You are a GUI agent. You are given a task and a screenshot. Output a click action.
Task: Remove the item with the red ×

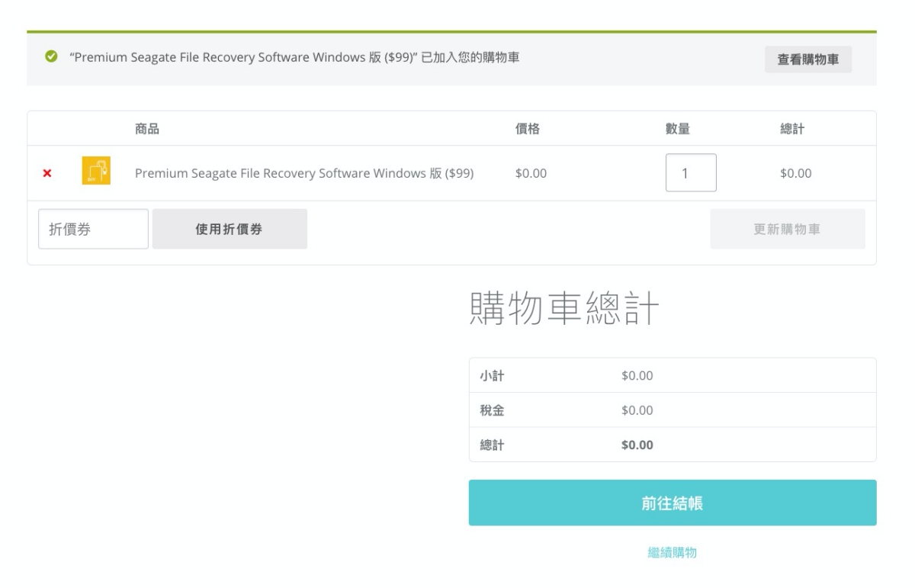[x=47, y=174]
